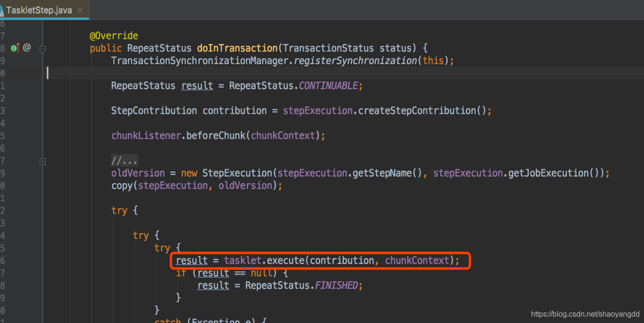Click the RepeatStatus return type
The width and height of the screenshot is (644, 323).
pyautogui.click(x=159, y=48)
